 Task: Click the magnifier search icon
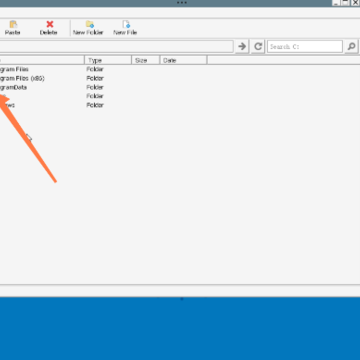(x=351, y=46)
